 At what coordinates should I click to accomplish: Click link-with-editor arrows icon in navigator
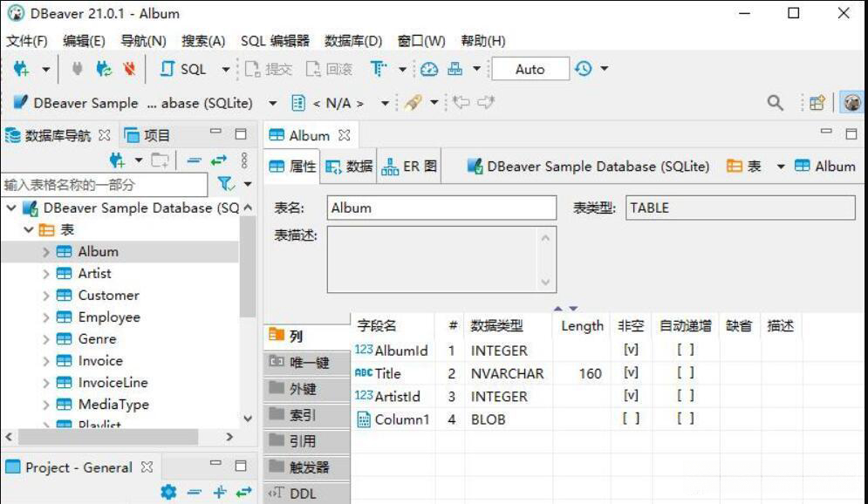click(219, 160)
